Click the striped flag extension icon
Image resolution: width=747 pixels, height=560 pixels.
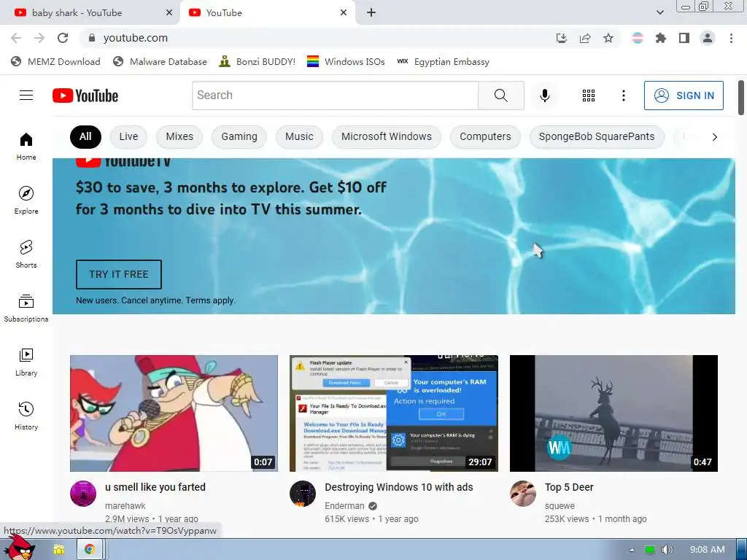point(638,38)
